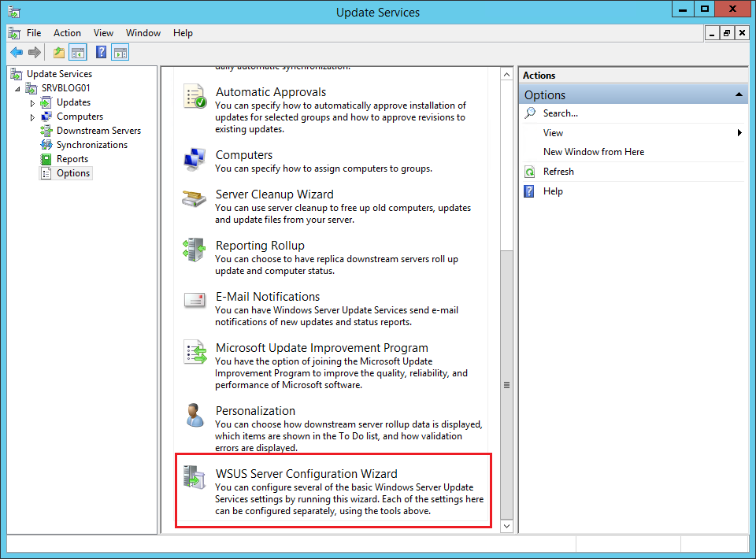Click the green Refresh icon in Actions
Screen dimensions: 756x559
[530, 172]
